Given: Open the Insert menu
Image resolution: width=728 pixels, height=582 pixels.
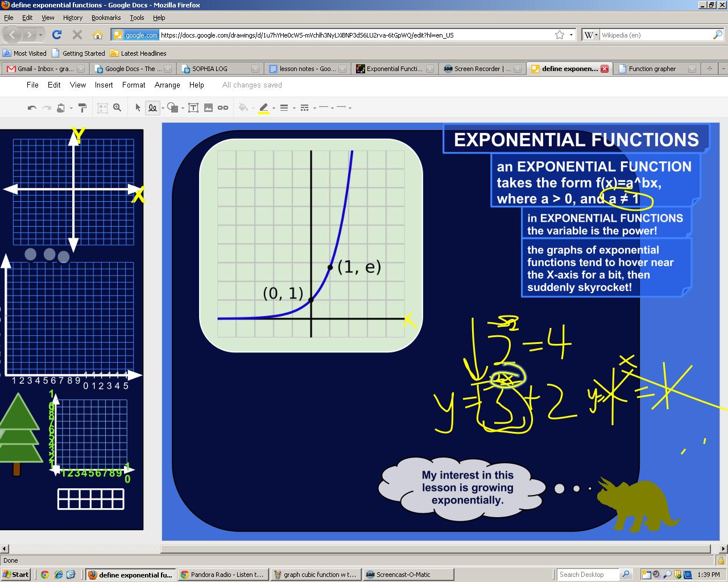Looking at the screenshot, I should 104,85.
